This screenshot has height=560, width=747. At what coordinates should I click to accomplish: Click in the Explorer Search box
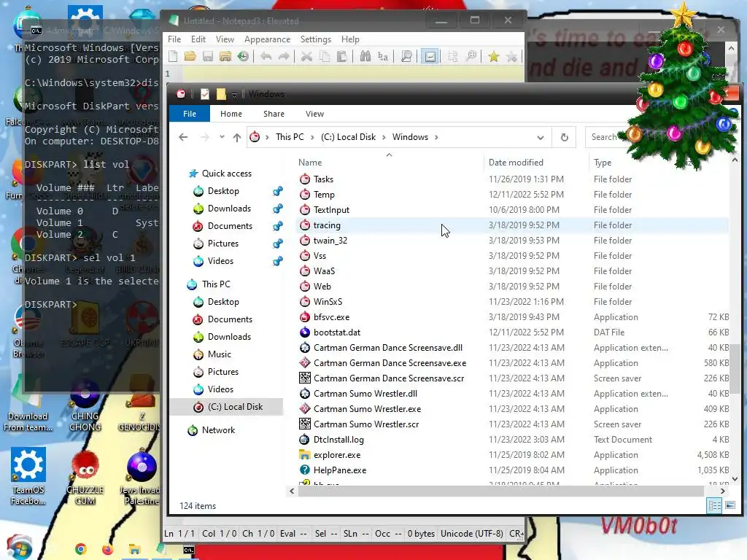(x=604, y=137)
